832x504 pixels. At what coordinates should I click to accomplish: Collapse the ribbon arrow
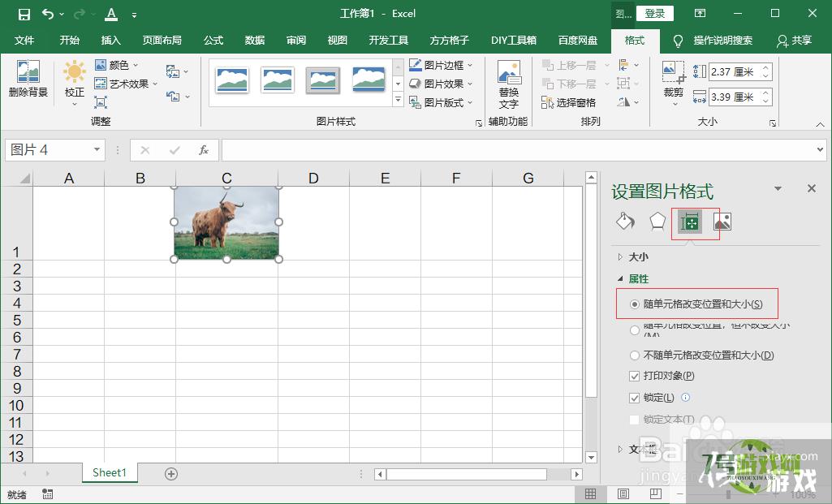coord(821,124)
